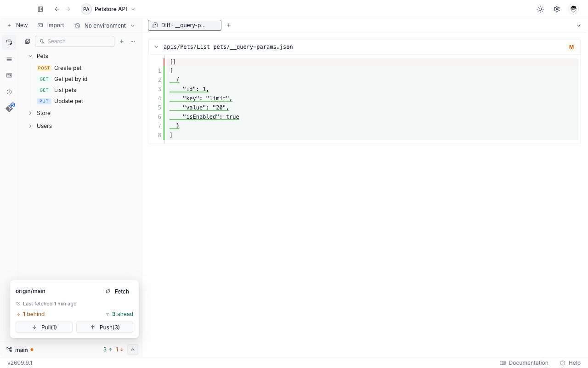Open tab list chevron at right
This screenshot has width=588, height=368.
(579, 26)
